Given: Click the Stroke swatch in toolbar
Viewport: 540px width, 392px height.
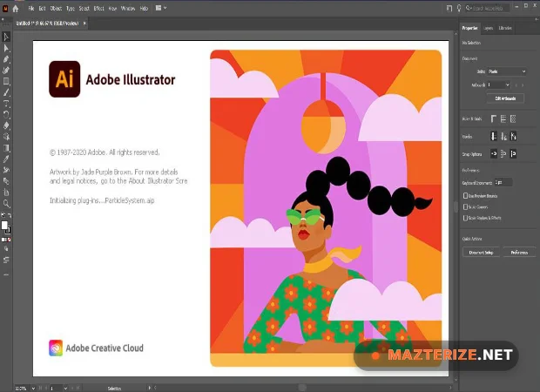Looking at the screenshot, I should [x=8, y=230].
